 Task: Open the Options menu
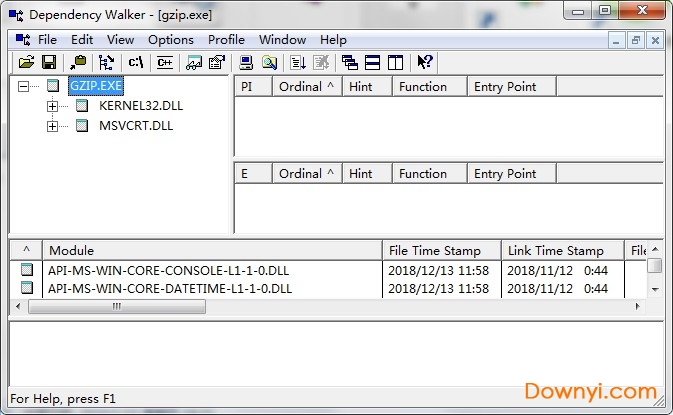point(171,40)
